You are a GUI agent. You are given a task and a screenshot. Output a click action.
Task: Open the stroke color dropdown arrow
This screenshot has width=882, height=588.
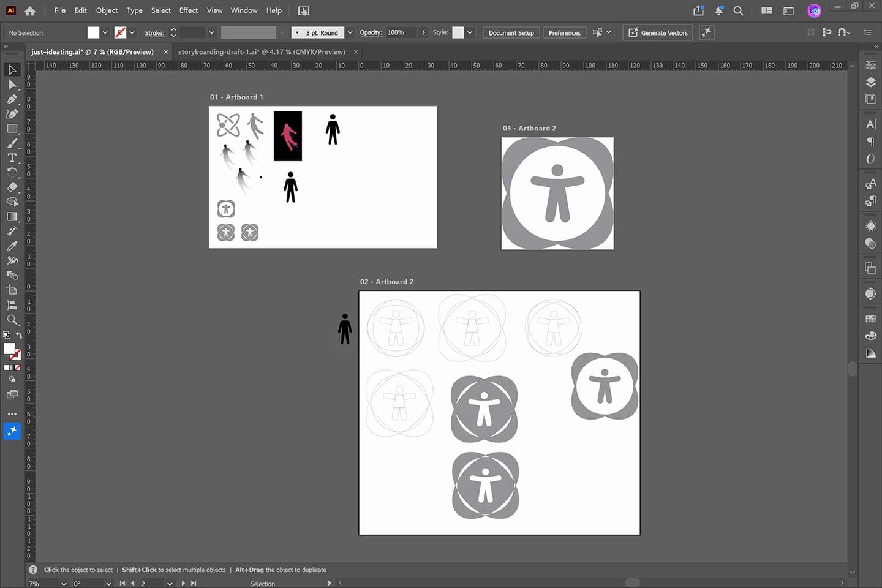coord(132,32)
